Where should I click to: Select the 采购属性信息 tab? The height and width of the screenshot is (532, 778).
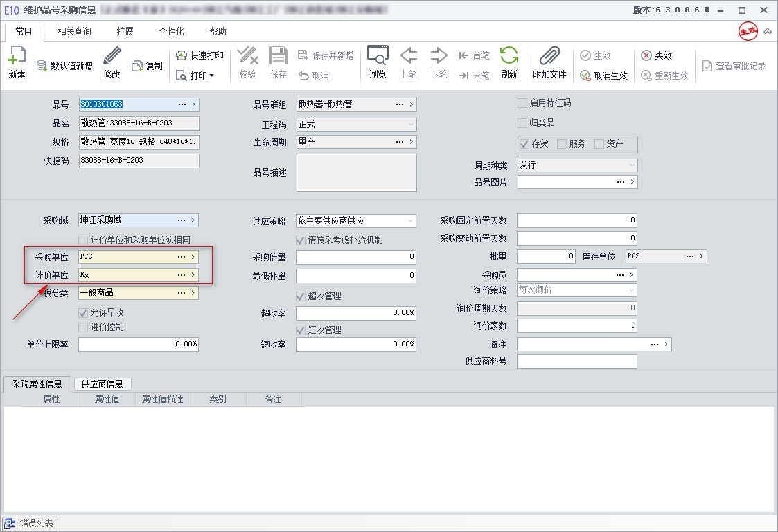coord(37,384)
